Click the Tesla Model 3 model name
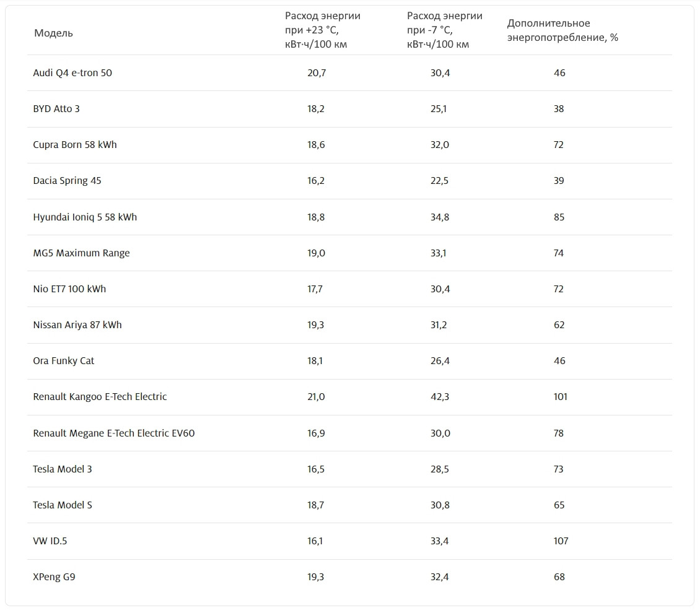The height and width of the screenshot is (613, 700). [63, 469]
